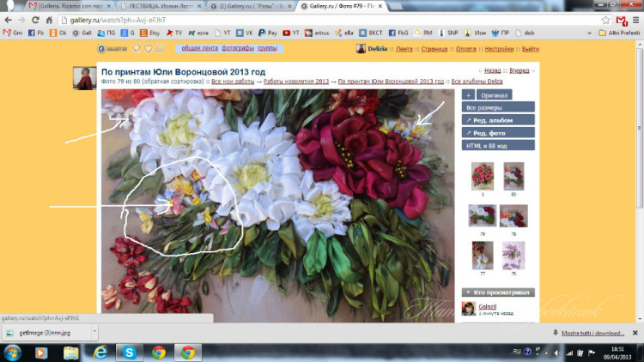
Task: Open the Оплата link
Action: coord(466,48)
